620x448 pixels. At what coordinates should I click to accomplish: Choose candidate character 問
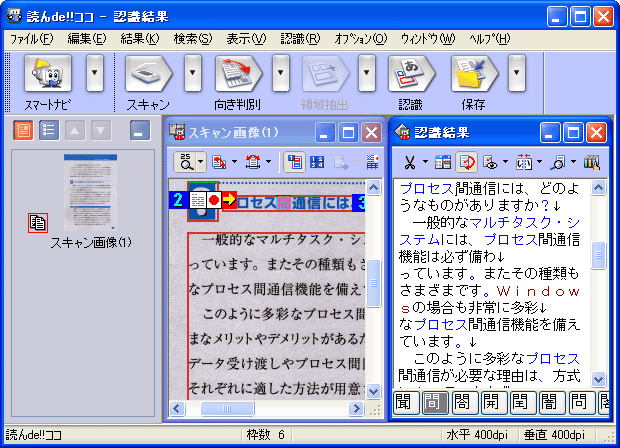click(581, 403)
